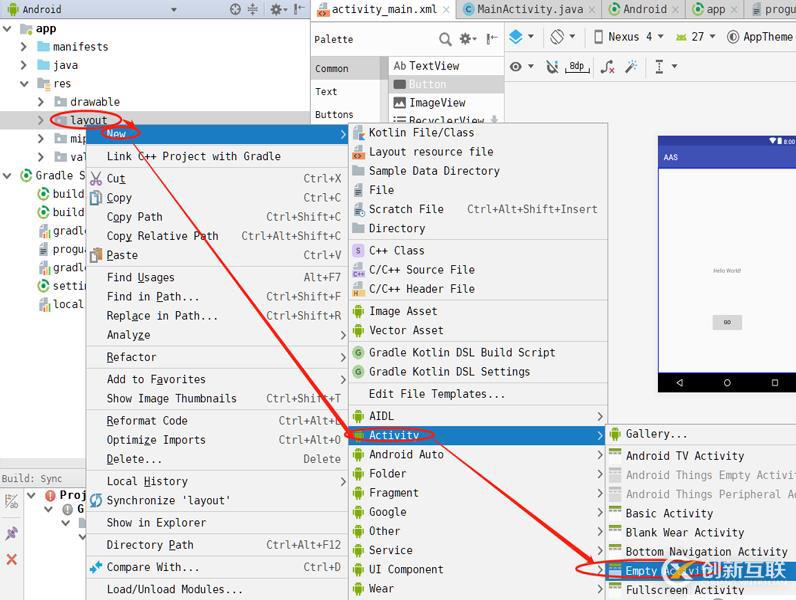Select Bottom Navigation Activity template

(702, 552)
